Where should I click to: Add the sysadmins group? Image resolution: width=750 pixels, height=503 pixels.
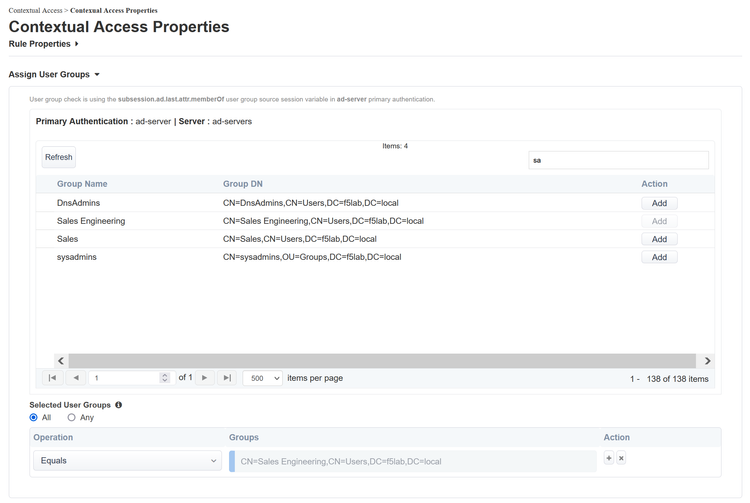tap(659, 257)
